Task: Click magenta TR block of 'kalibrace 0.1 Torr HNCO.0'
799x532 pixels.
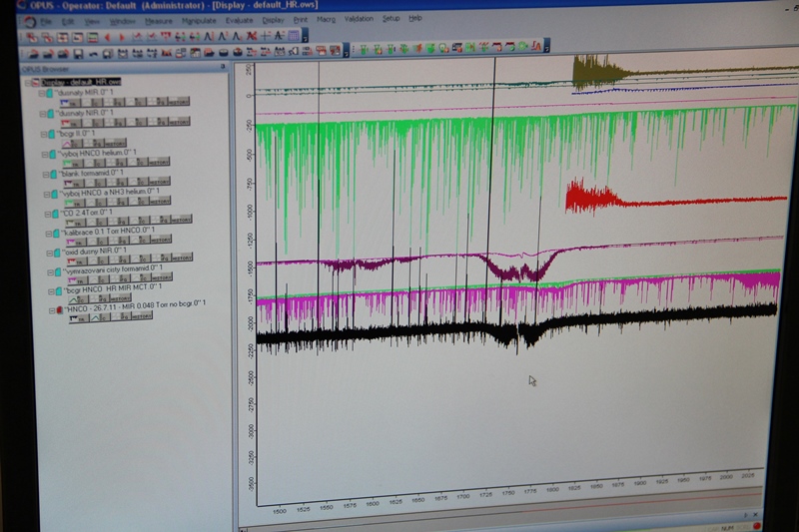Action: [x=77, y=243]
